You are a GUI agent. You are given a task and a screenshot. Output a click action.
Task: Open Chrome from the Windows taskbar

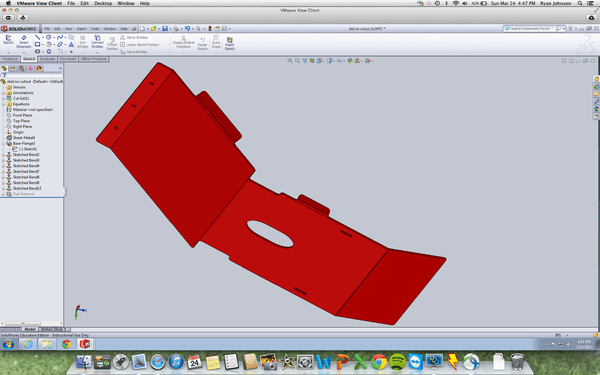tap(66, 344)
